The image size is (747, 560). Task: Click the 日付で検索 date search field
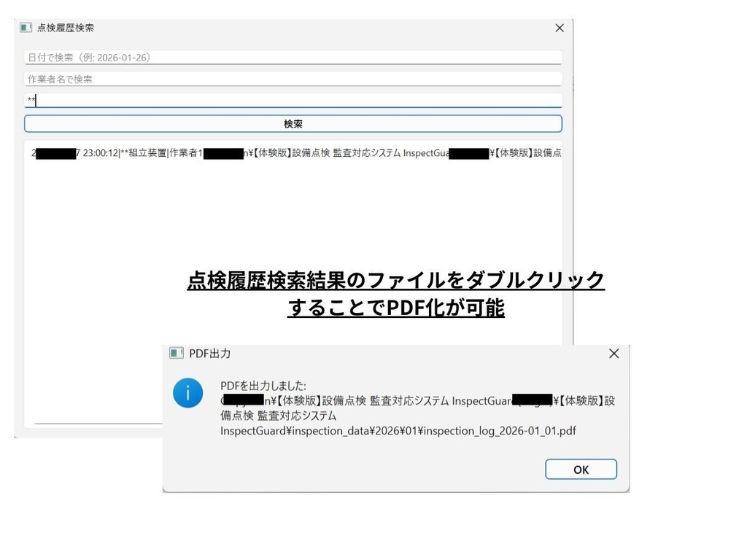tap(292, 57)
